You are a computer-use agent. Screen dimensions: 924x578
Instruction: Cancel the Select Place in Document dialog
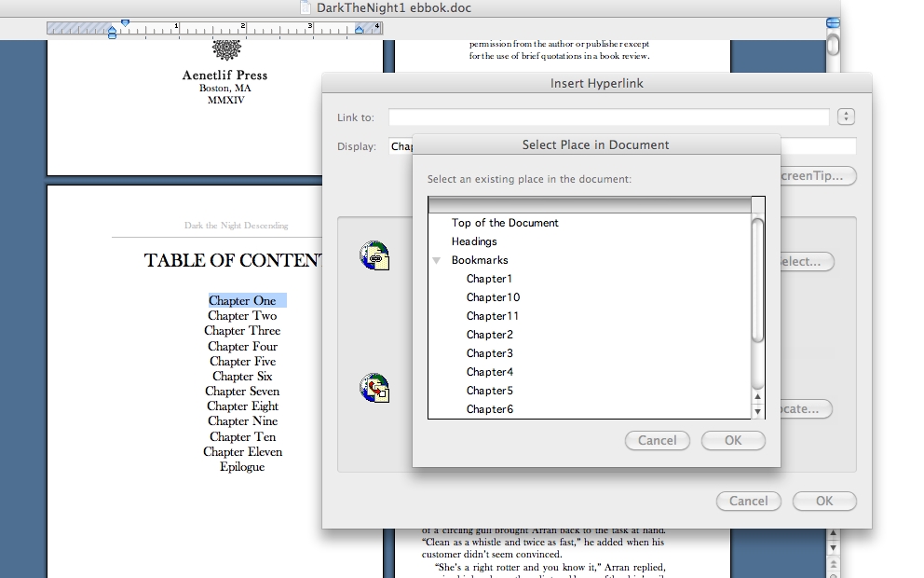658,440
